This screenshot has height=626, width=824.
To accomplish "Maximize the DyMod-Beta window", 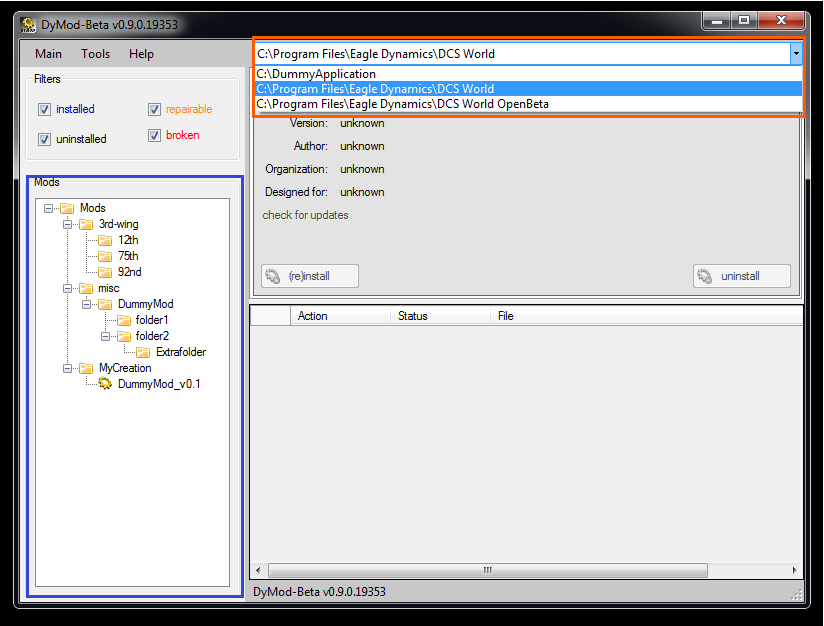I will [744, 20].
